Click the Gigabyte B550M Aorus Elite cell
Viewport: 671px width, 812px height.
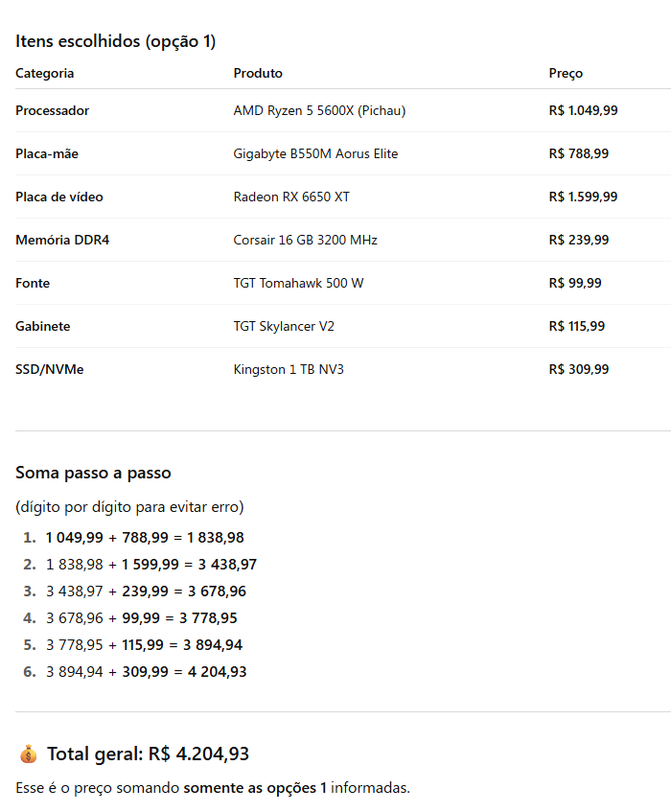315,153
